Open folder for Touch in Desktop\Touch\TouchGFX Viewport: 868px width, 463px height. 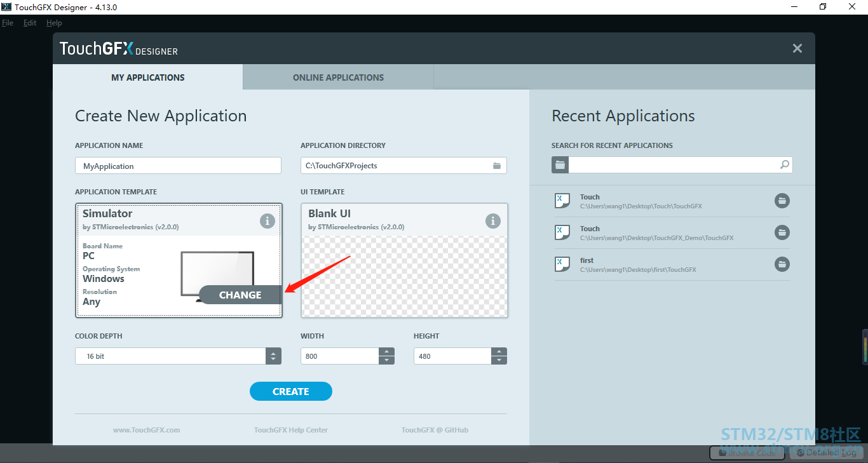pos(782,201)
